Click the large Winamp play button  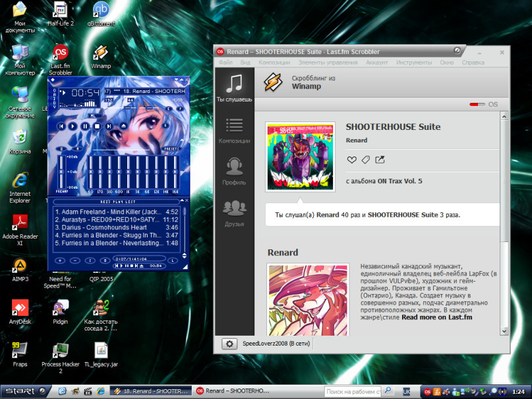click(x=73, y=126)
